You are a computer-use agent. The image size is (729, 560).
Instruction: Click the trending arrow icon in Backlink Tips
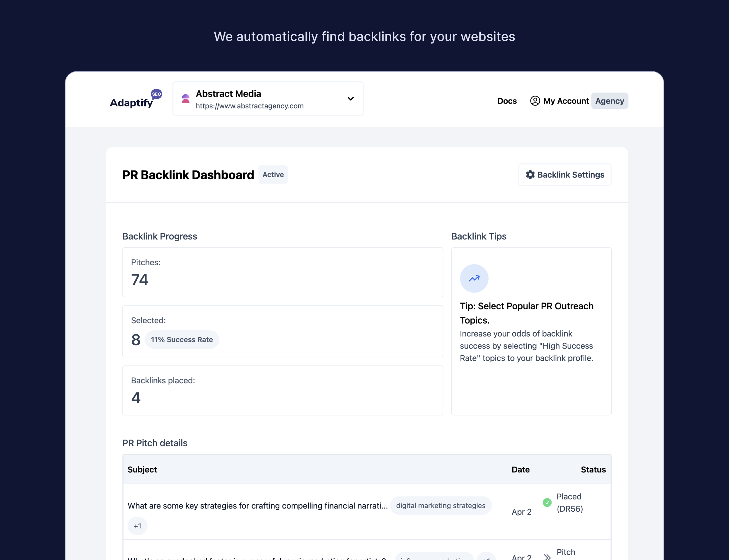(474, 278)
